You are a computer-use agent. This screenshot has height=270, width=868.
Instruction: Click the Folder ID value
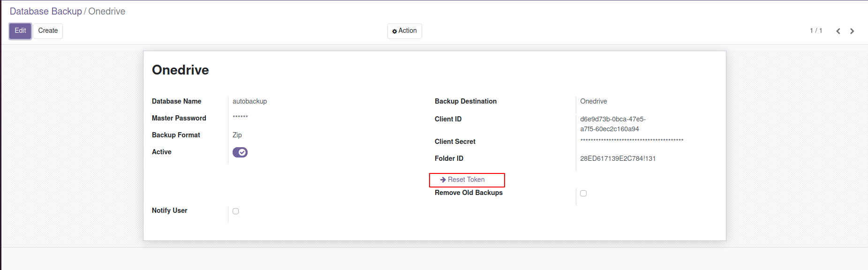[618, 158]
